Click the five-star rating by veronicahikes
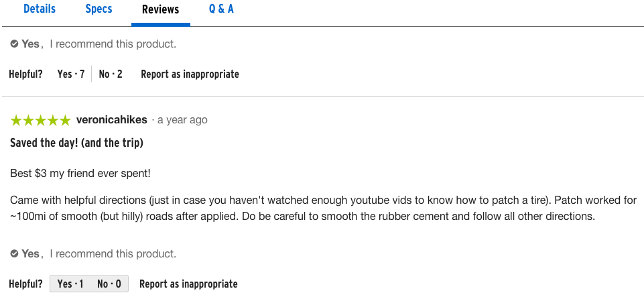Viewport: 644px width, 297px height. click(40, 121)
